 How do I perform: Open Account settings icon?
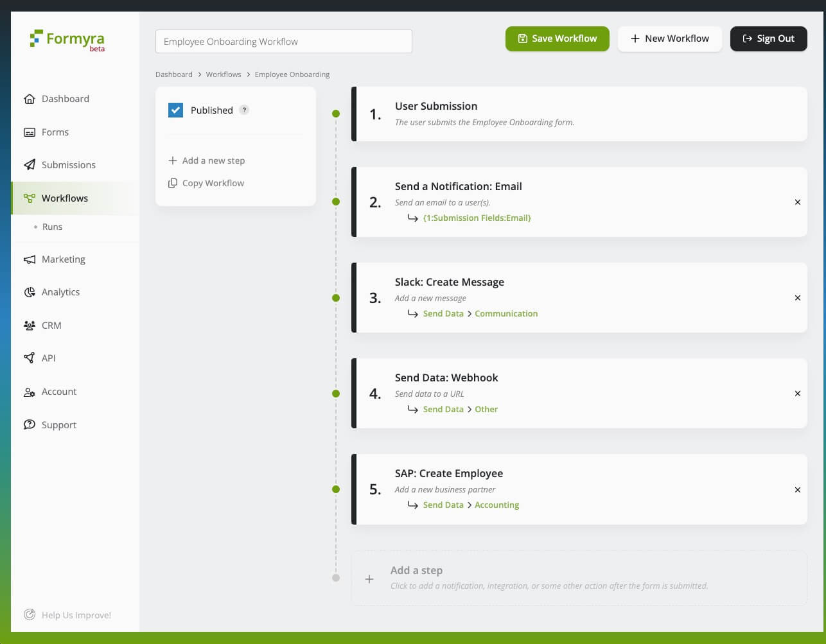(x=30, y=392)
